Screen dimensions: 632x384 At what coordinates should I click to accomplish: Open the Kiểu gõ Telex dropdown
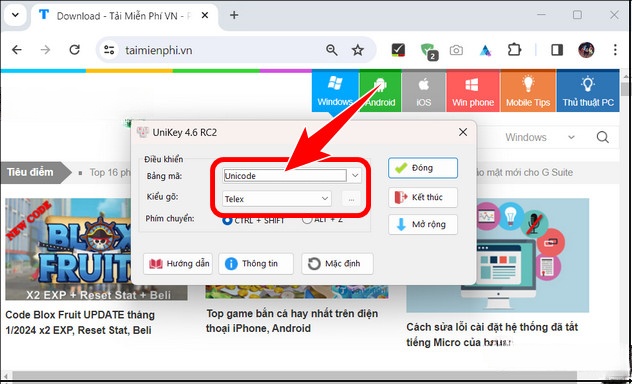(x=277, y=199)
